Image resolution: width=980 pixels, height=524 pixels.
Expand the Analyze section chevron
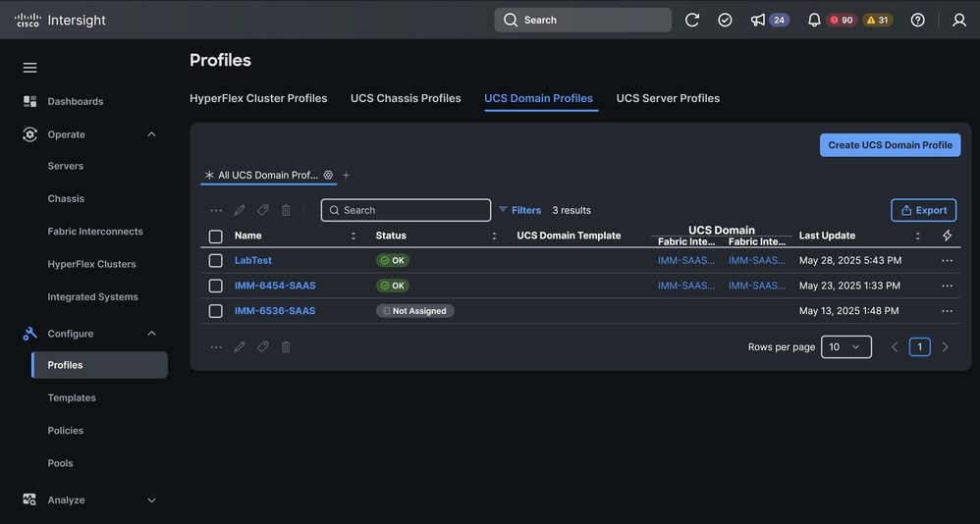tap(151, 499)
